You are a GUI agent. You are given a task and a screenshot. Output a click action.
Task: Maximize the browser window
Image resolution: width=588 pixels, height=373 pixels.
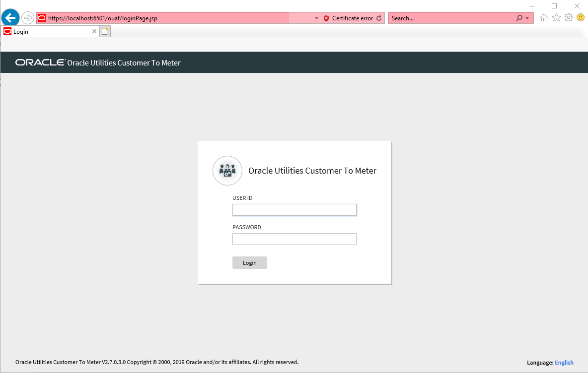(554, 6)
